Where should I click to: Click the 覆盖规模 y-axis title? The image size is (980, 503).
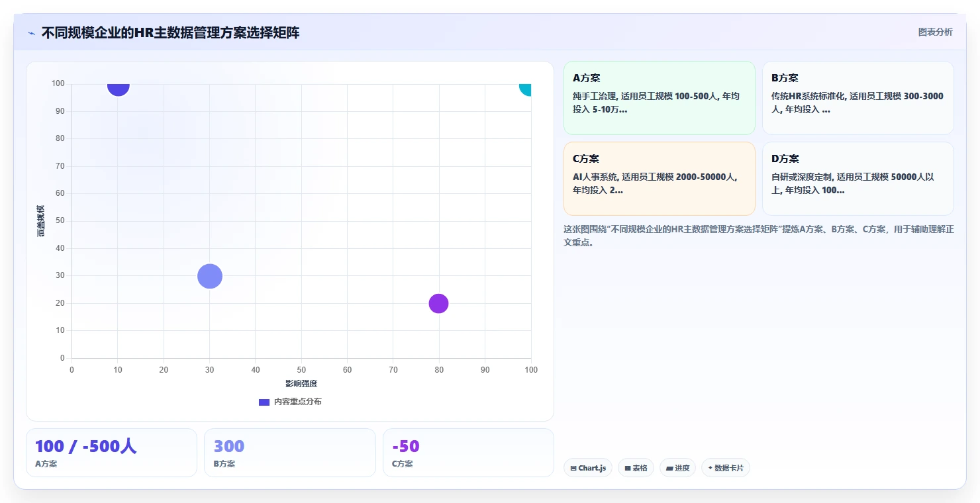[41, 221]
